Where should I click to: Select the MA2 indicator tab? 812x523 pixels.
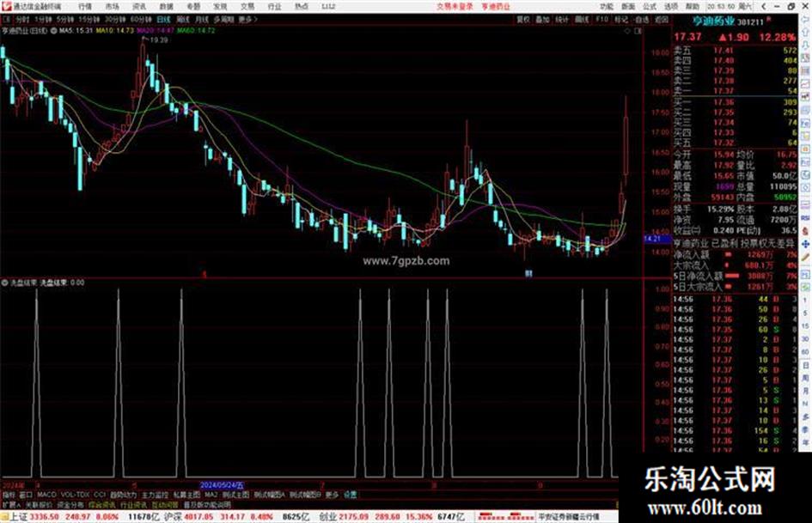tap(211, 495)
